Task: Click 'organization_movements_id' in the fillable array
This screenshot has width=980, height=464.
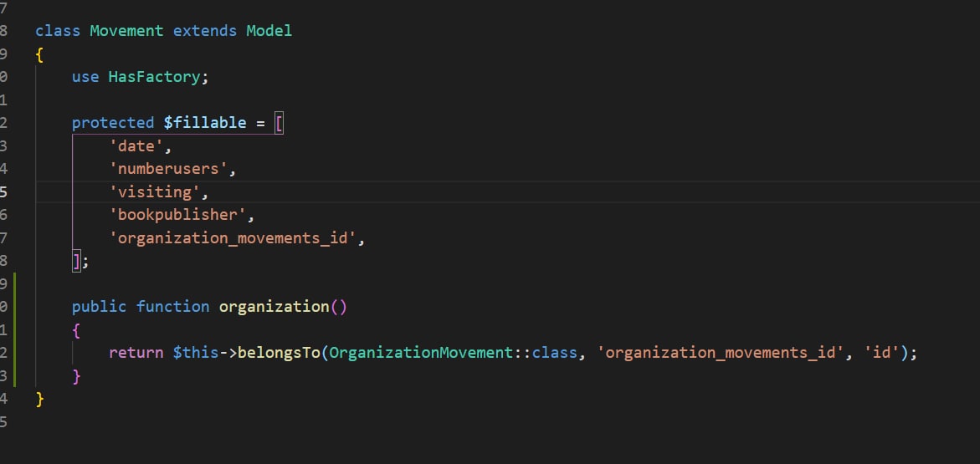Action: point(233,238)
